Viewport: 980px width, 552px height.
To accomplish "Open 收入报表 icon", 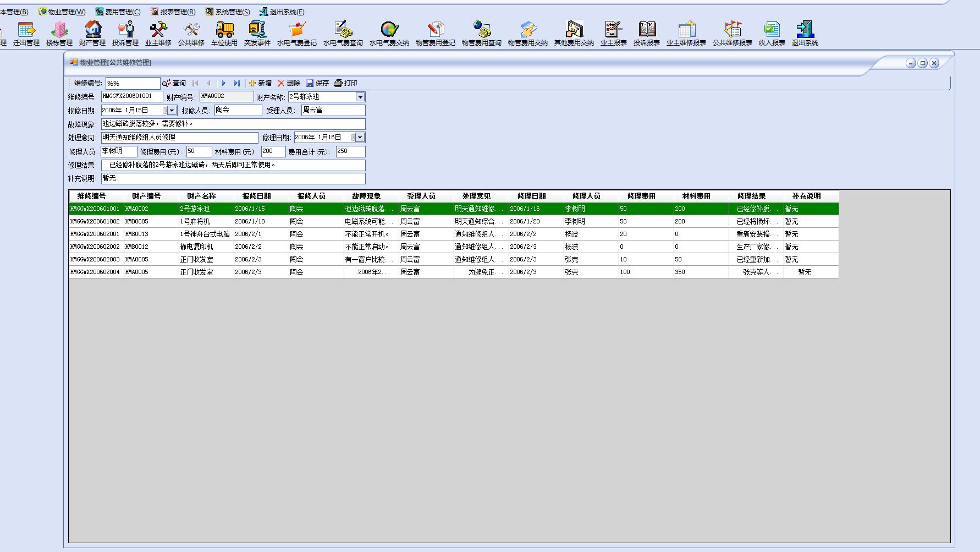I will (x=772, y=33).
